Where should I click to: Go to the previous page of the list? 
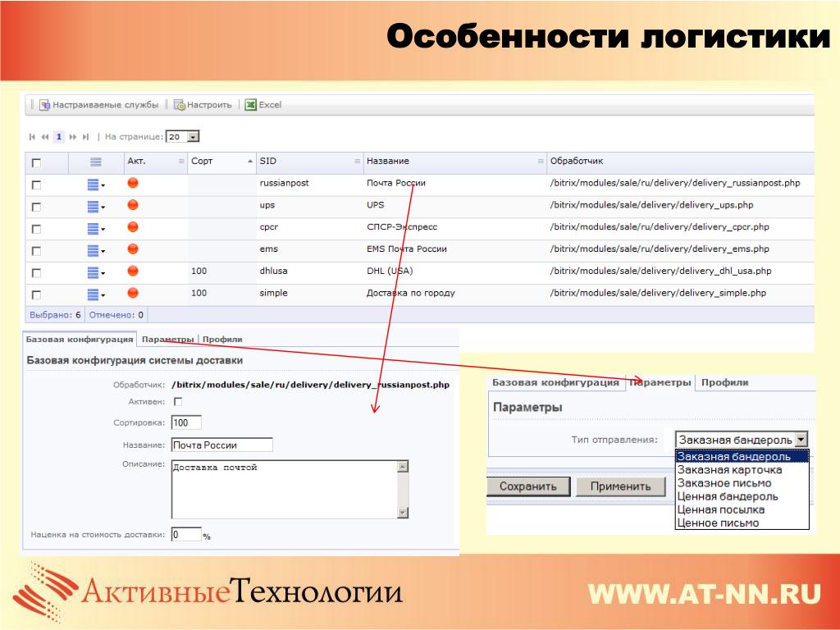coord(45,137)
